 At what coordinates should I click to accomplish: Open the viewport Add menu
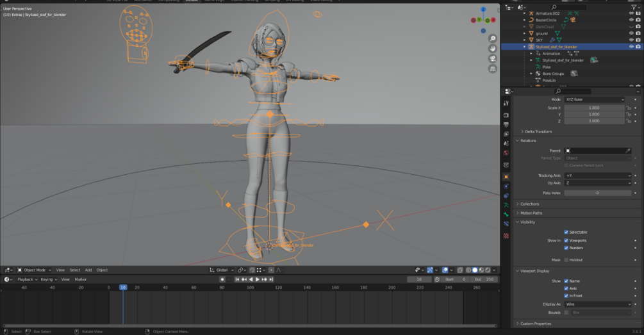click(x=88, y=270)
